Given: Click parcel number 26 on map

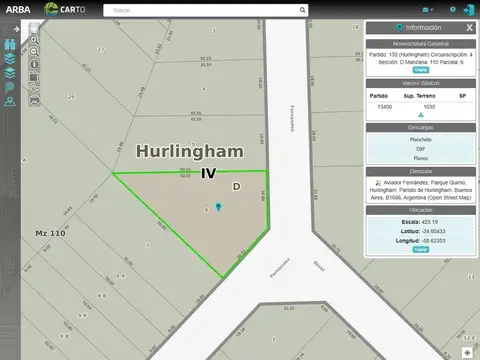Looking at the screenshot, I should point(72,97).
